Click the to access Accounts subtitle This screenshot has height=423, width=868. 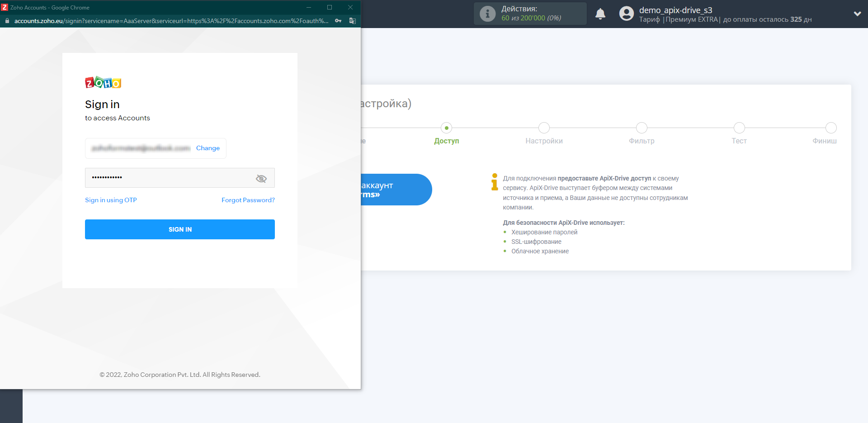(118, 118)
